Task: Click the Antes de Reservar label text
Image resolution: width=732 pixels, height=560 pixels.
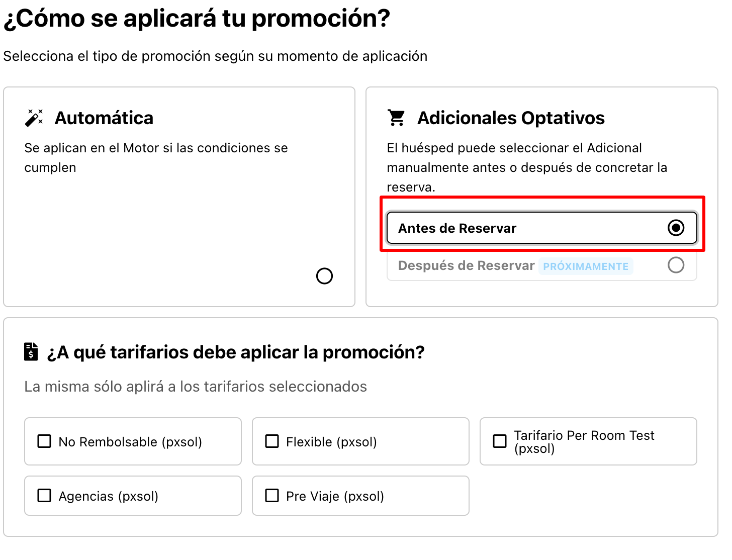Action: [457, 228]
